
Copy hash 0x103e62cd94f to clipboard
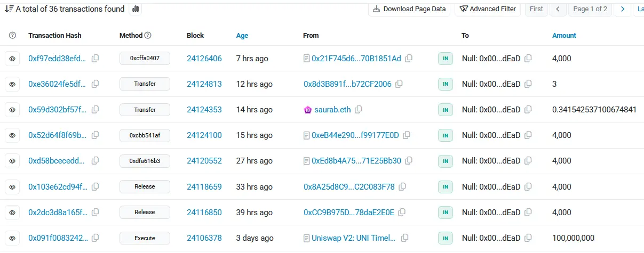pyautogui.click(x=96, y=187)
